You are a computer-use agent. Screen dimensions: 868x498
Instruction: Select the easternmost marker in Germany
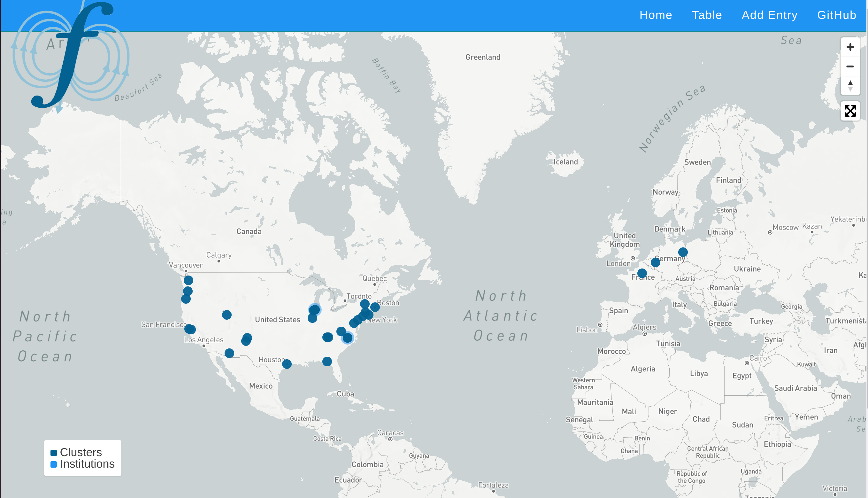click(683, 253)
